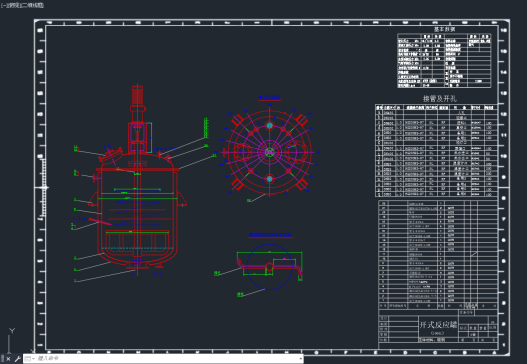Close the command line window
This screenshot has width=527, height=364.
click(x=8, y=359)
